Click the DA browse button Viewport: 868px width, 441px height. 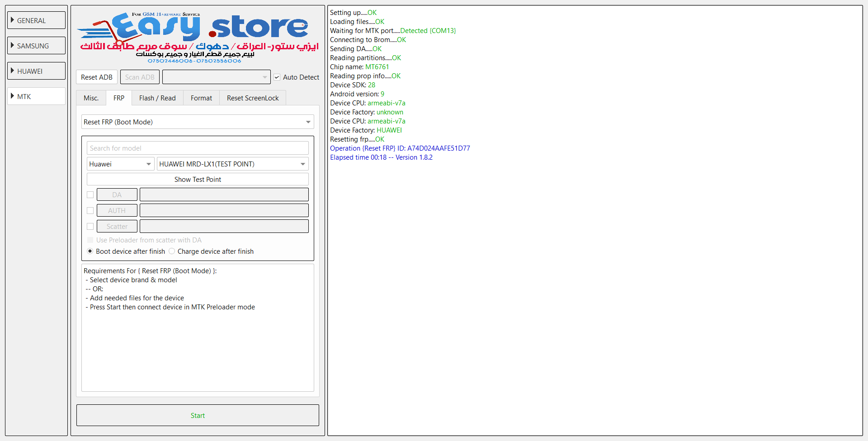(x=117, y=195)
